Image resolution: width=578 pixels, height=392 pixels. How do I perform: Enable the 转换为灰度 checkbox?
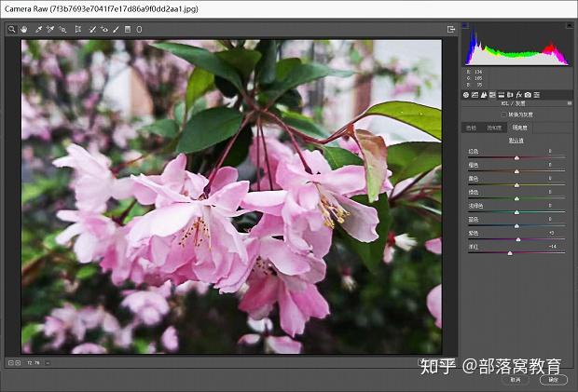click(504, 115)
